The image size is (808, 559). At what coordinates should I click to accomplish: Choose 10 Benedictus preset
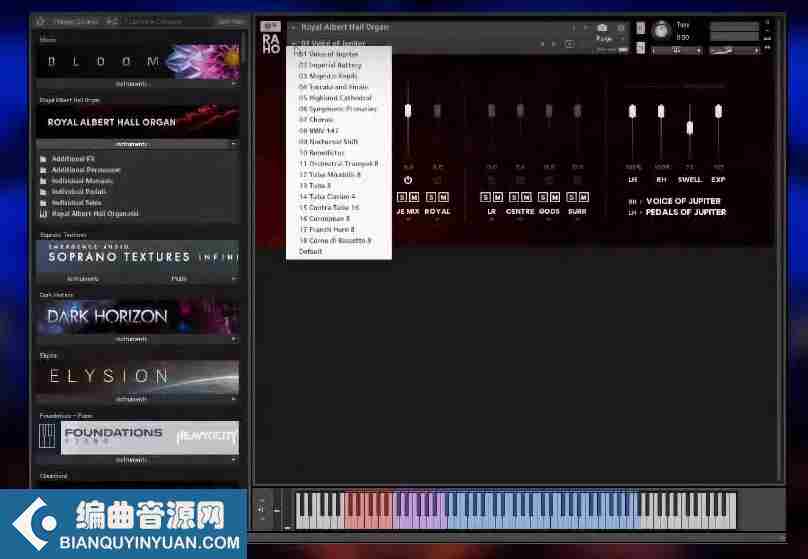pos(339,153)
